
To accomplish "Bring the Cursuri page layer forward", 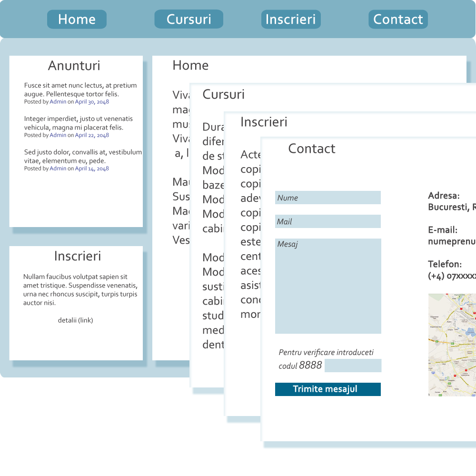I will click(x=224, y=94).
